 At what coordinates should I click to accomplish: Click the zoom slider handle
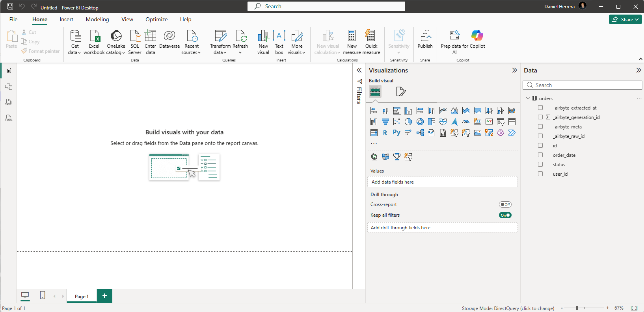(577, 308)
